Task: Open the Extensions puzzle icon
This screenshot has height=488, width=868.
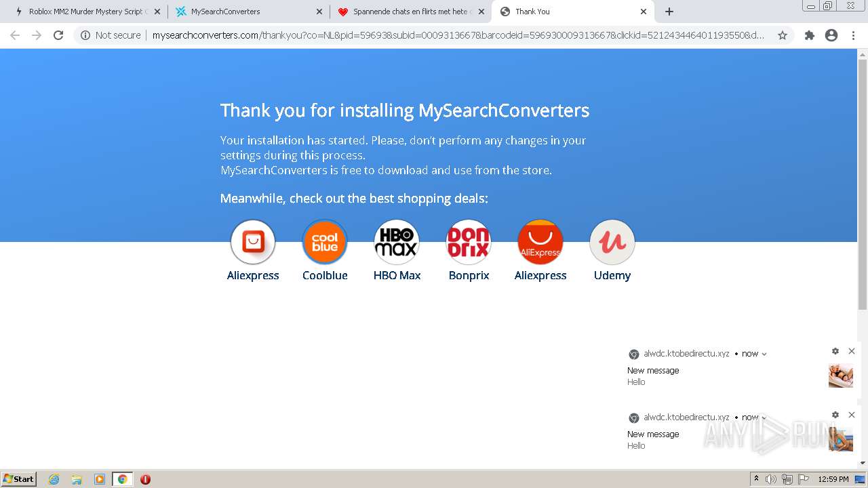Action: pyautogui.click(x=809, y=35)
